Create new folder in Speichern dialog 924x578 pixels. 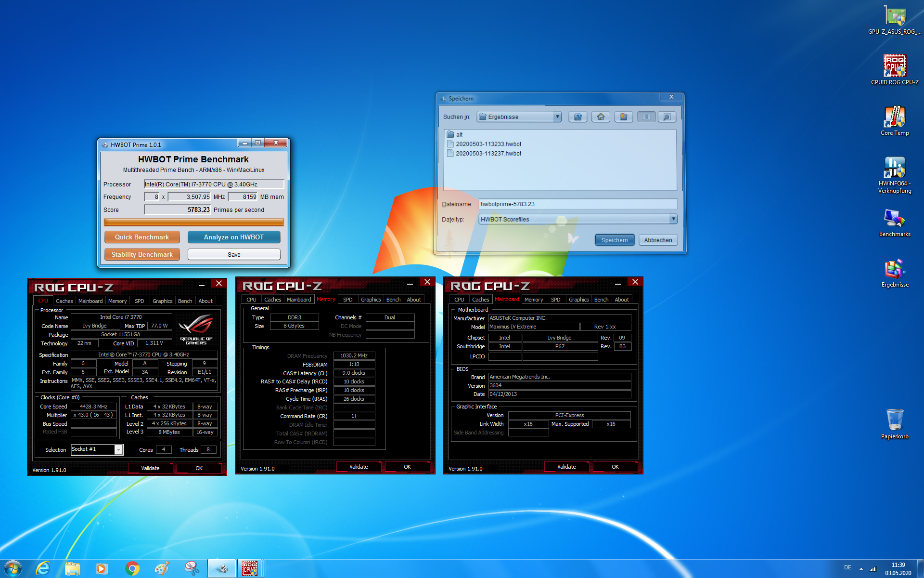623,117
